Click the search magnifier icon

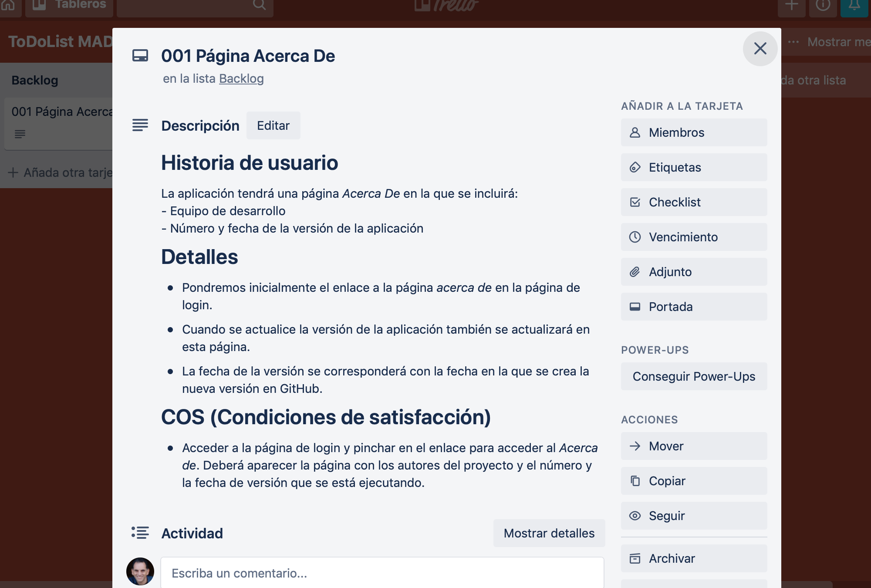point(259,4)
